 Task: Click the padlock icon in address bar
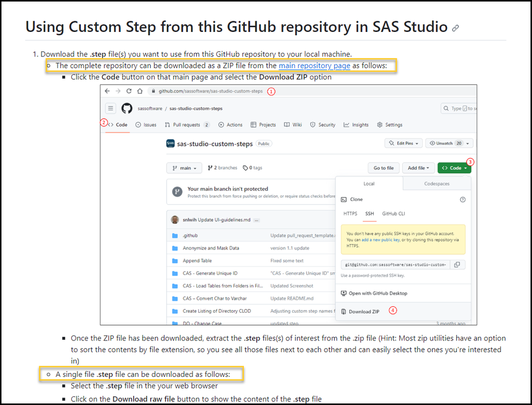tap(153, 91)
